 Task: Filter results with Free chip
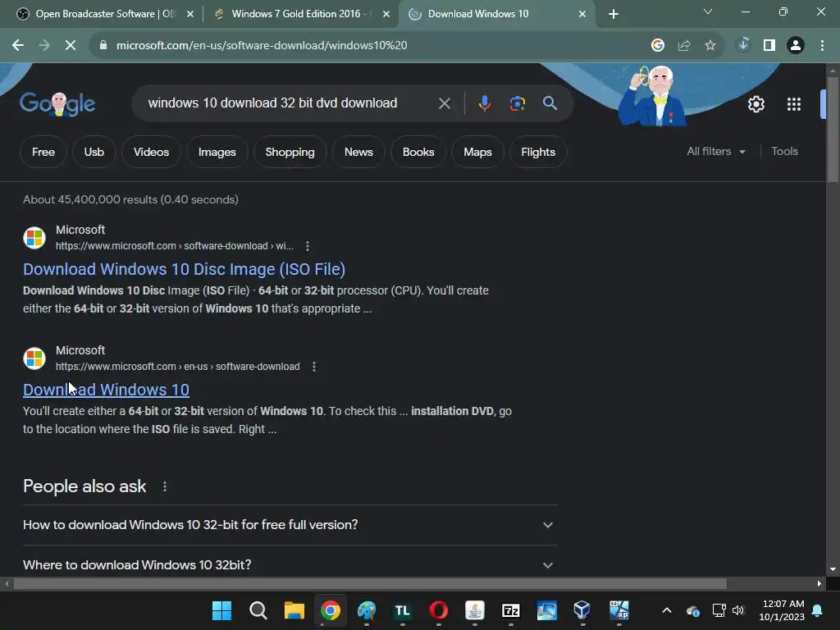(43, 152)
